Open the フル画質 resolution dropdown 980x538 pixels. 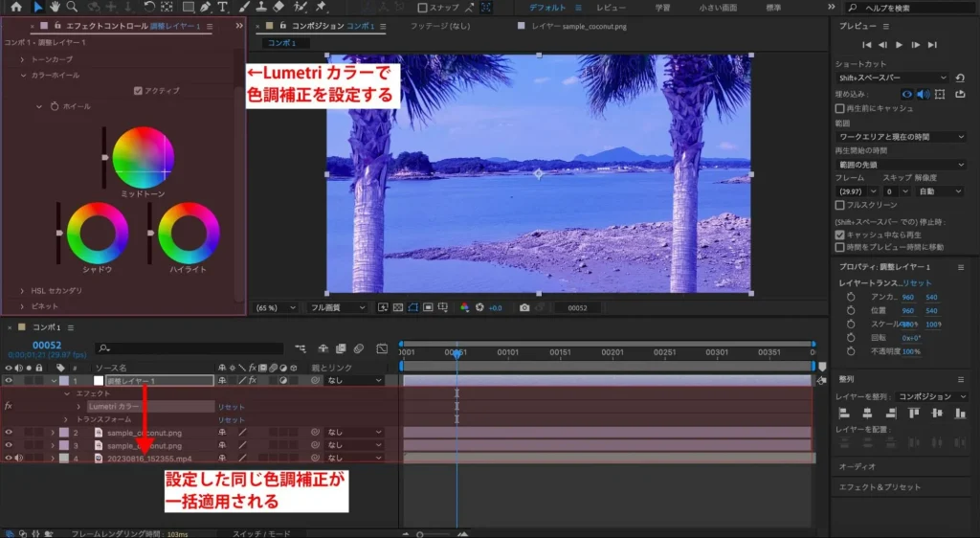coord(338,307)
